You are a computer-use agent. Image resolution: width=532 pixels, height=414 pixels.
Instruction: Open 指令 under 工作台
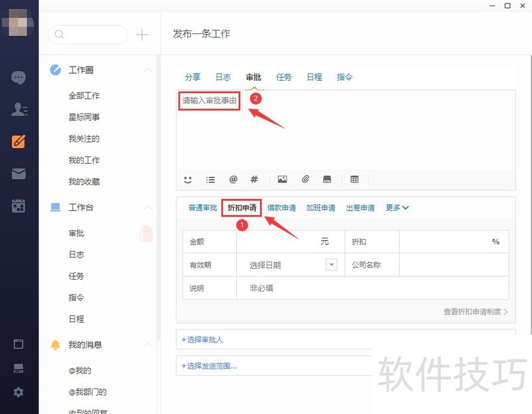pyautogui.click(x=76, y=298)
